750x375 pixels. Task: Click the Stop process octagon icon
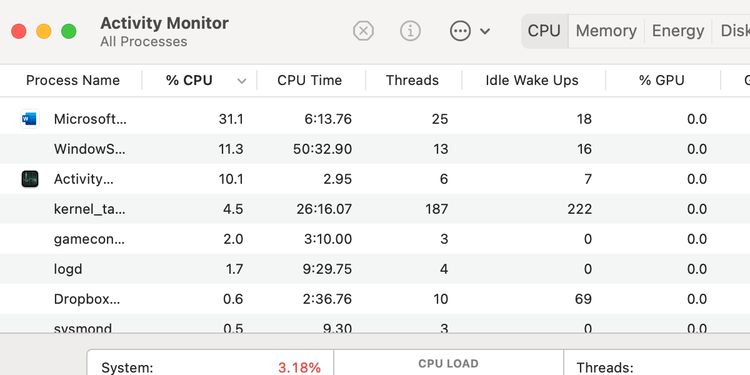coord(363,32)
